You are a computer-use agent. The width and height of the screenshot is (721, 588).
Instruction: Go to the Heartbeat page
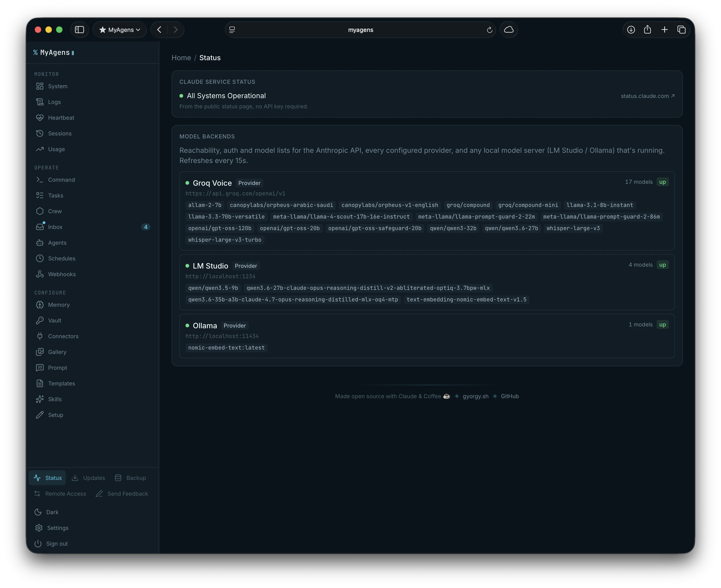pyautogui.click(x=55, y=118)
